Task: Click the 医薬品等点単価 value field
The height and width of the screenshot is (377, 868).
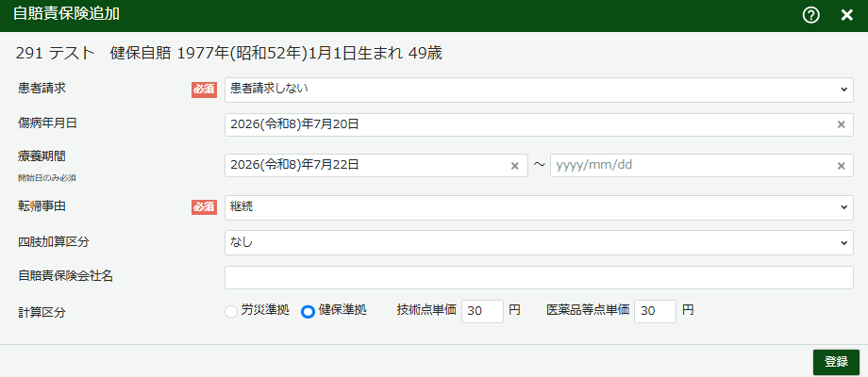Action: tap(656, 311)
